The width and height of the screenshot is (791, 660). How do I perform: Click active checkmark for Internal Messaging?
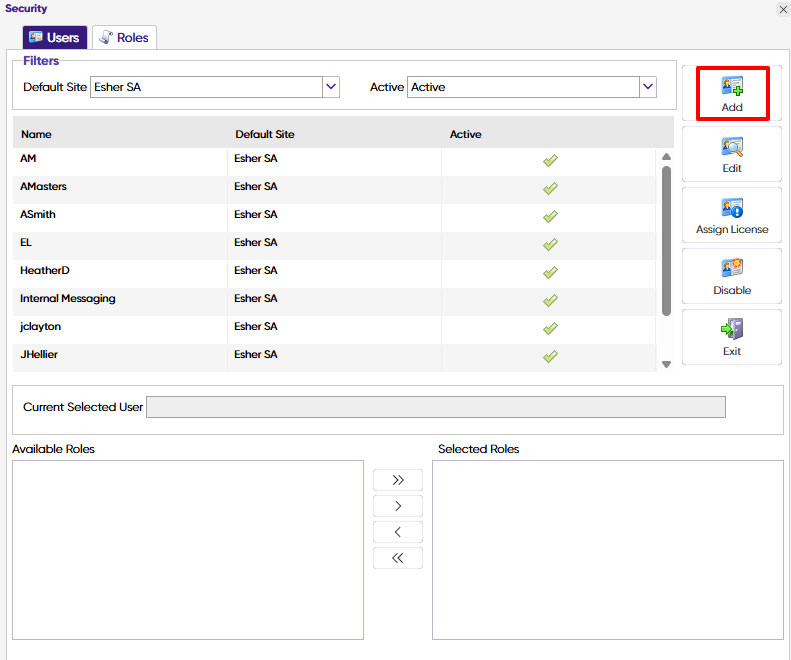(550, 301)
